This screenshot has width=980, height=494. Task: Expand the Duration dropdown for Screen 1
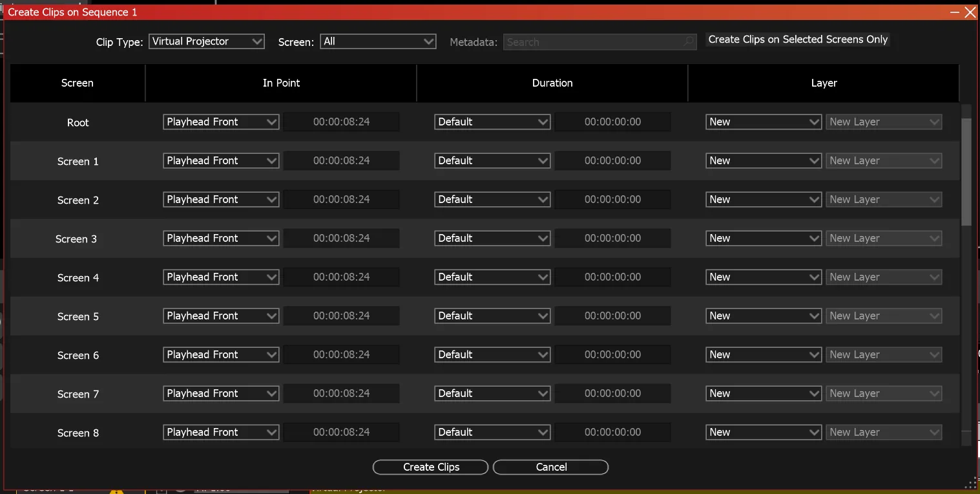point(492,160)
